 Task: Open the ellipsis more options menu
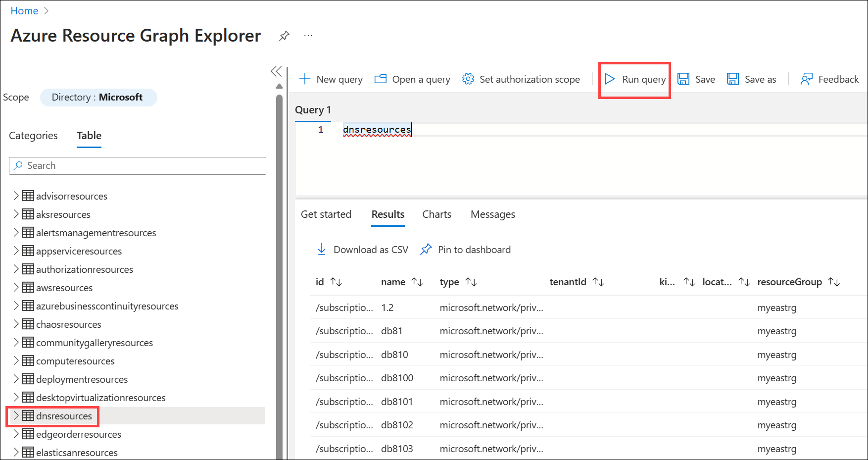tap(308, 36)
